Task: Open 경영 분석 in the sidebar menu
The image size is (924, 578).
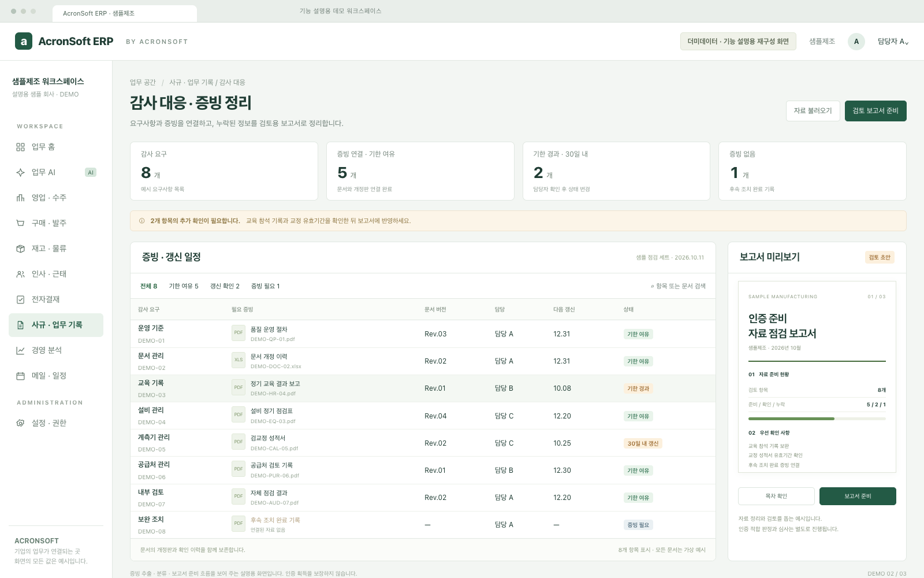Action: pos(56,350)
